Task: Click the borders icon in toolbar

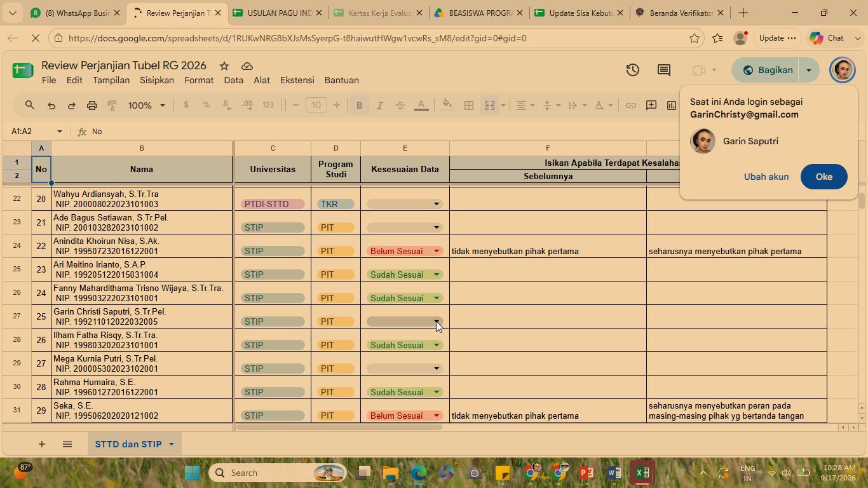Action: point(469,105)
